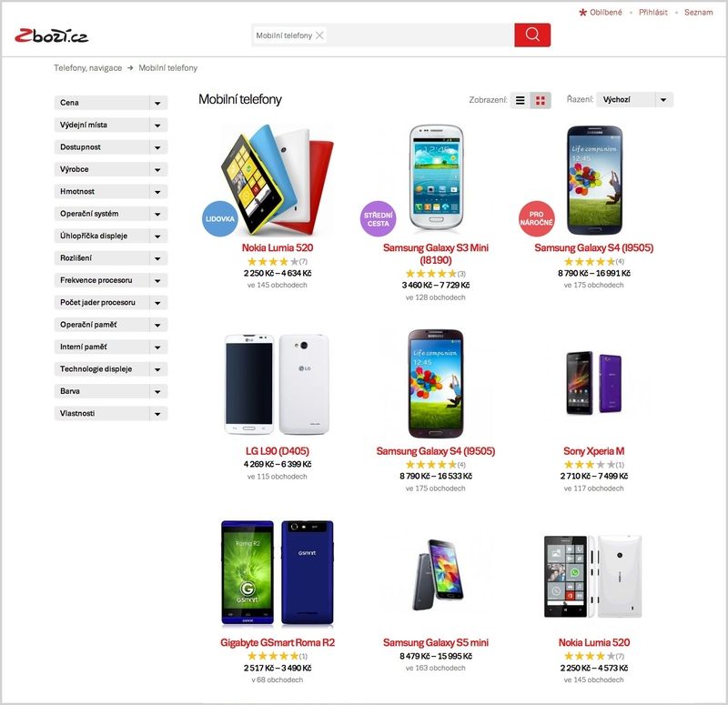Open the Zboží.cz logo homepage
Screen dimensions: 728x705
[51, 35]
